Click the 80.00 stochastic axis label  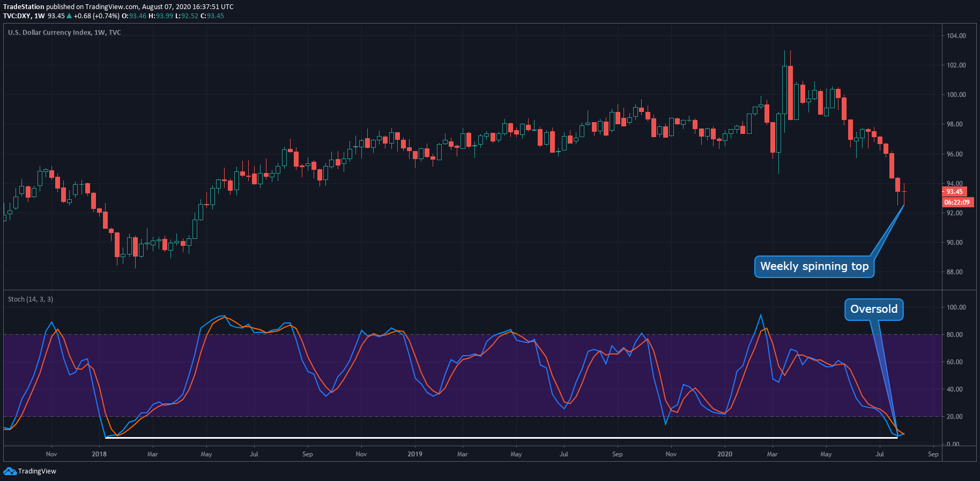955,335
